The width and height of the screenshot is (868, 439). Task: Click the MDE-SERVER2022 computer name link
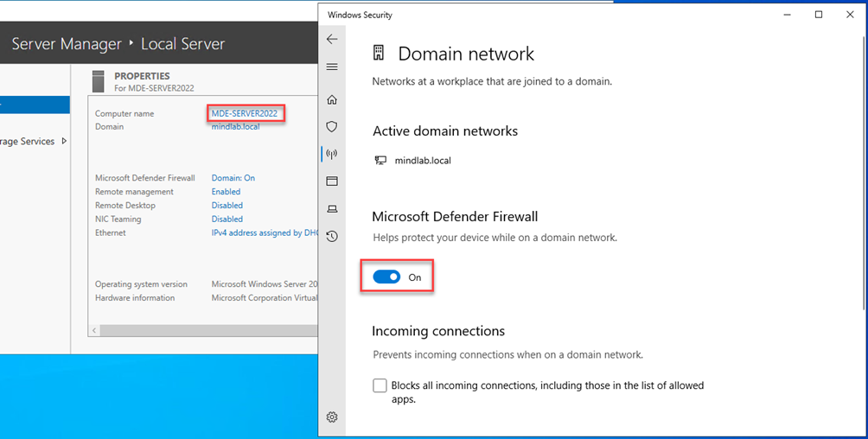244,113
